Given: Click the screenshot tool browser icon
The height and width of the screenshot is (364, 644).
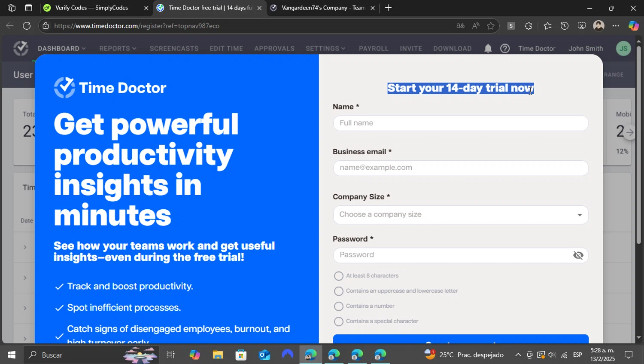Looking at the screenshot, I should tap(581, 26).
